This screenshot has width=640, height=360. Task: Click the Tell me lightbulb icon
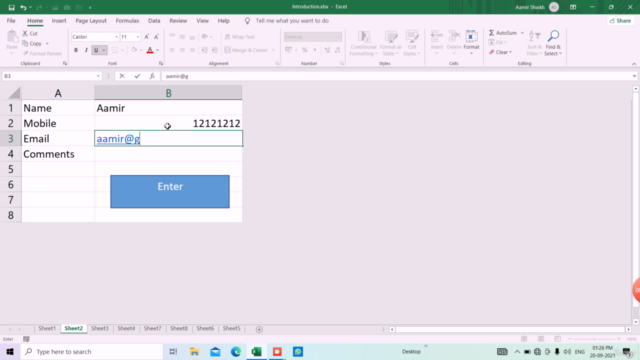click(247, 21)
